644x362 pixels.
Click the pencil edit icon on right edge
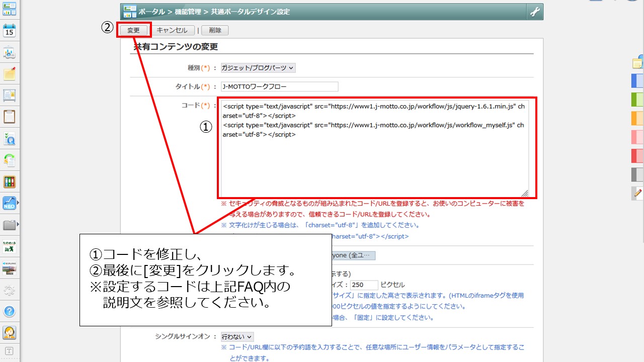pyautogui.click(x=638, y=193)
